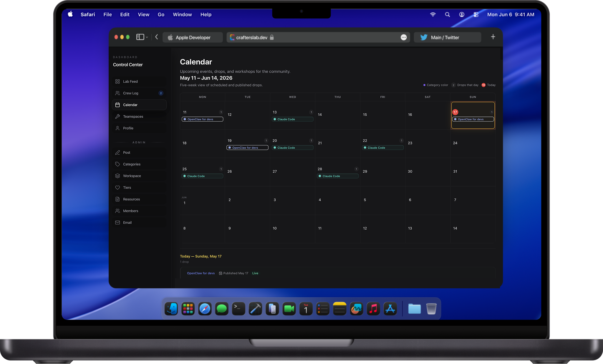Open Profile from the sidebar

139,128
